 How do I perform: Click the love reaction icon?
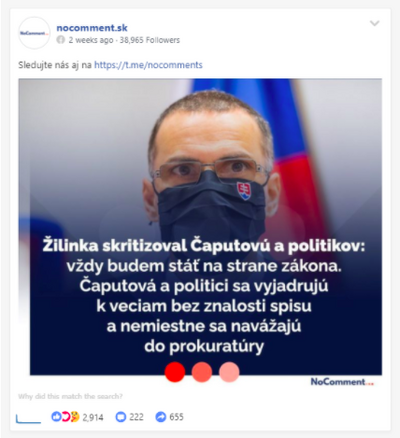66,417
